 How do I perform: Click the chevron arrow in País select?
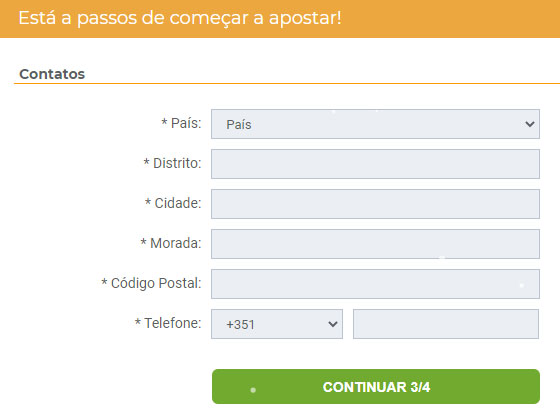coord(530,124)
